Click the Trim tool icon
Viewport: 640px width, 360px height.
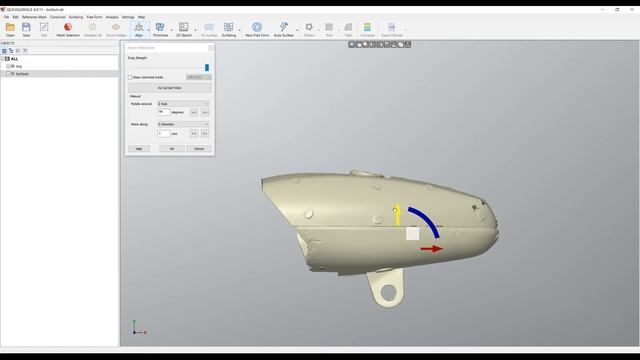pyautogui.click(x=329, y=27)
